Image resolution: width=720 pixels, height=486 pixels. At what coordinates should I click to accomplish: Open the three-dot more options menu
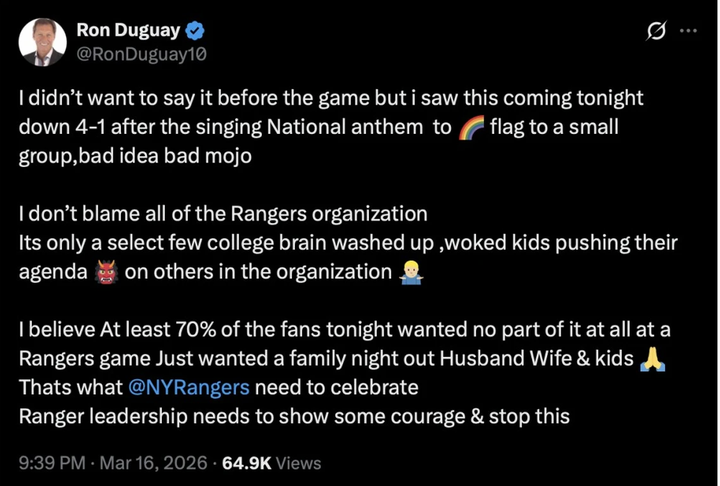click(x=688, y=31)
